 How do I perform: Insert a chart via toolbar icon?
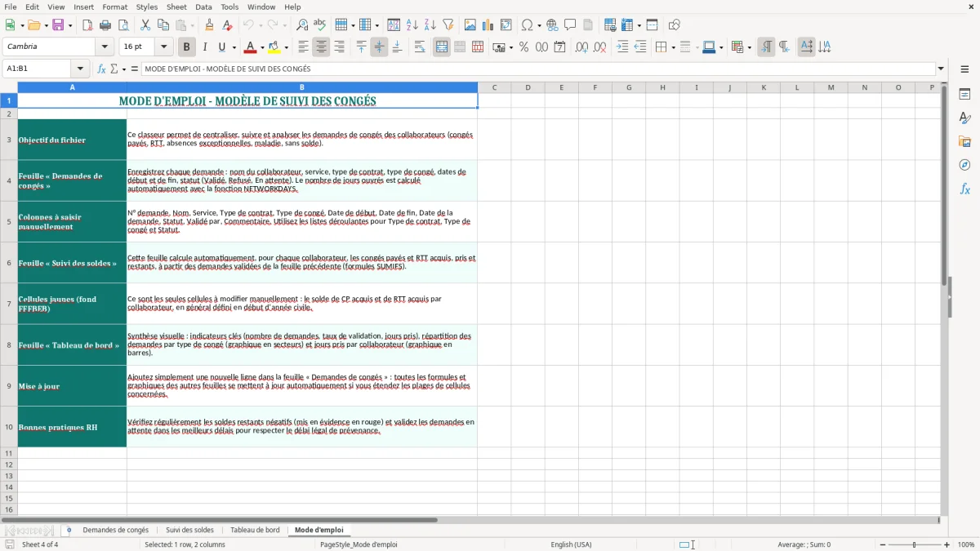coord(488,25)
